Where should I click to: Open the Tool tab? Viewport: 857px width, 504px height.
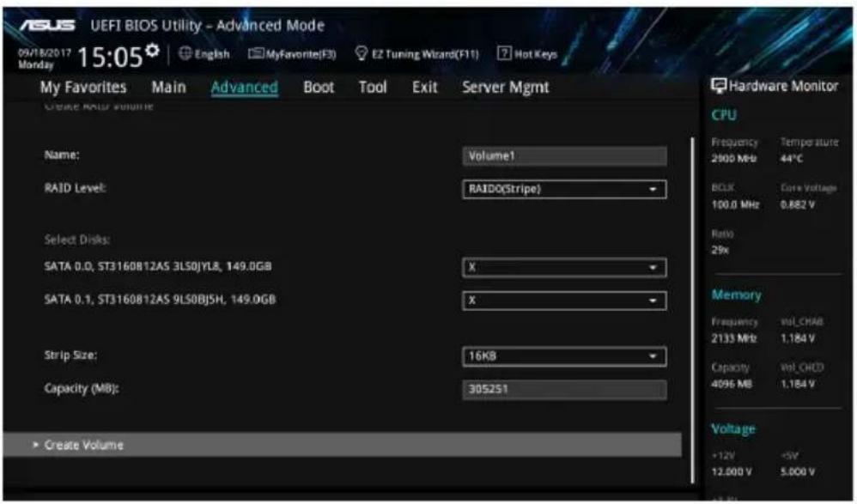point(373,87)
